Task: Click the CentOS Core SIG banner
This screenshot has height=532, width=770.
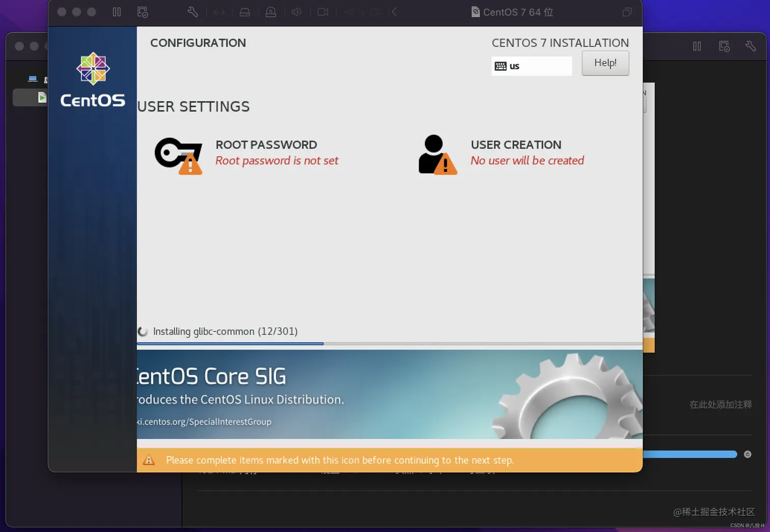Action: tap(390, 394)
